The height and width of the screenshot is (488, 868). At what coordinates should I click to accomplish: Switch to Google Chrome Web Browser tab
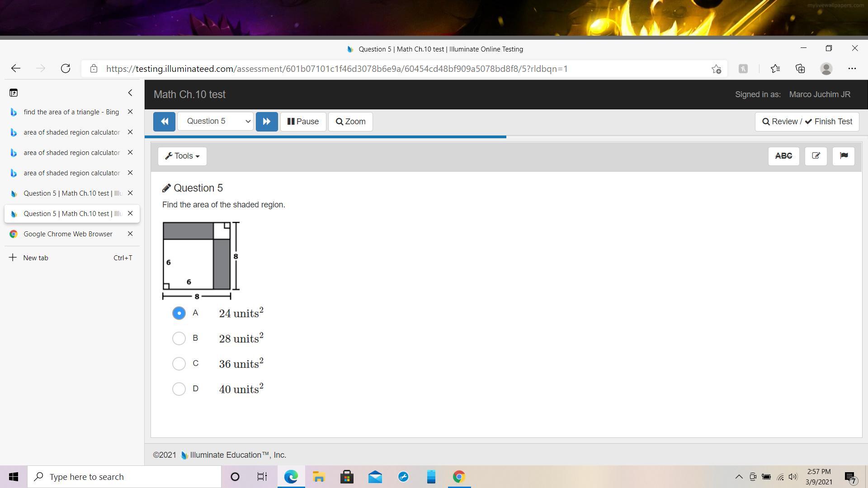tap(68, 234)
